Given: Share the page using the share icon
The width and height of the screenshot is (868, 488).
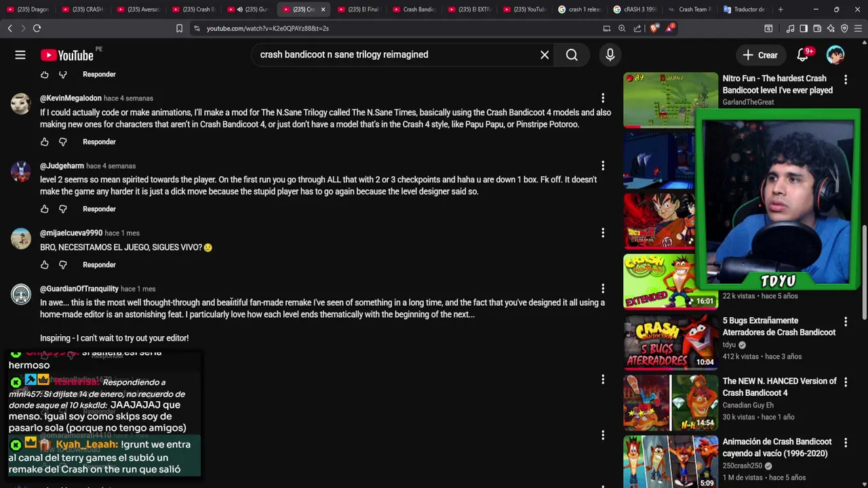Looking at the screenshot, I should click(x=637, y=28).
